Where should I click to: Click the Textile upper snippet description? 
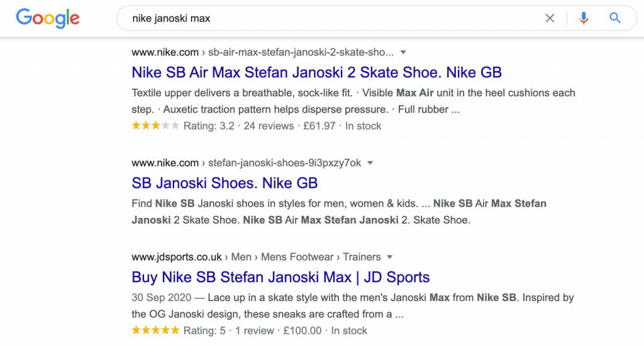click(353, 101)
